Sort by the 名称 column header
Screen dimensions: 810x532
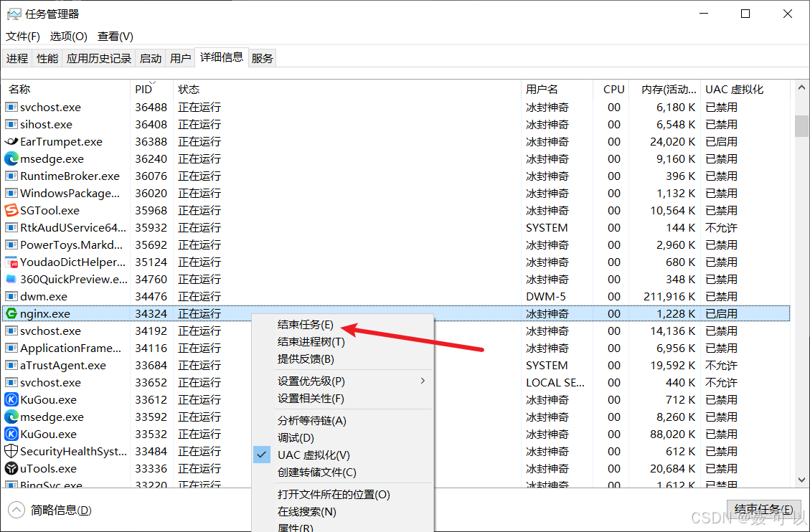click(x=65, y=89)
